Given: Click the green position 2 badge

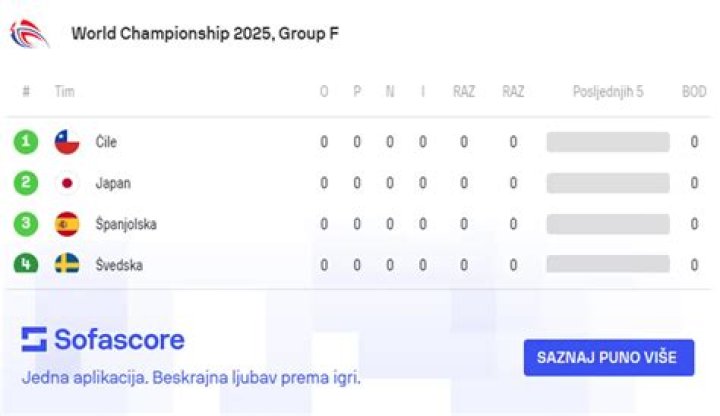Looking at the screenshot, I should click(26, 183).
